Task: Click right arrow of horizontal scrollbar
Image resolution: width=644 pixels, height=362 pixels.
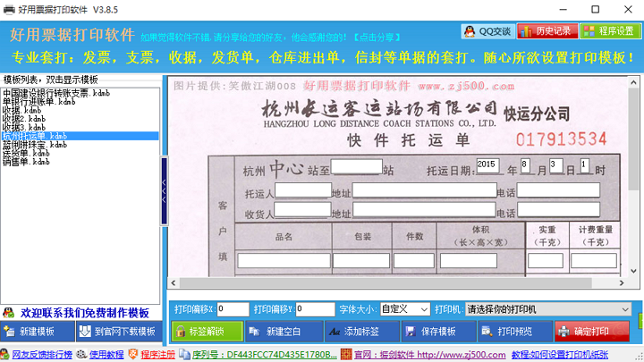Action: [622, 282]
